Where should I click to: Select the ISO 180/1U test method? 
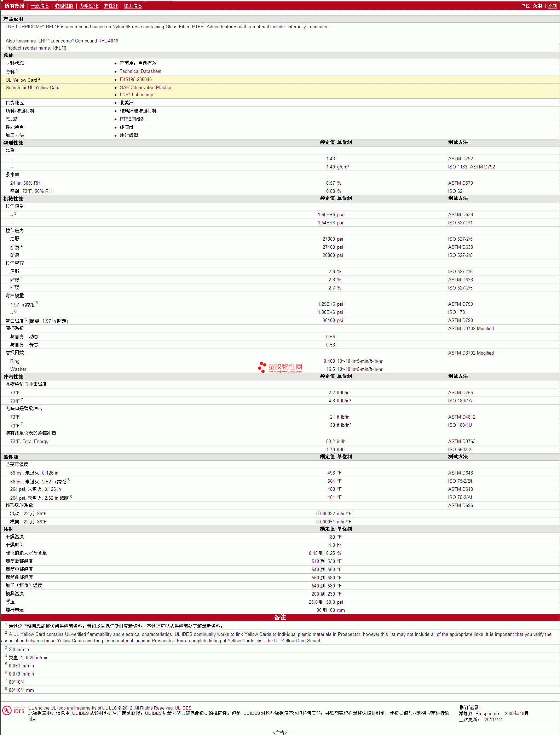(460, 425)
